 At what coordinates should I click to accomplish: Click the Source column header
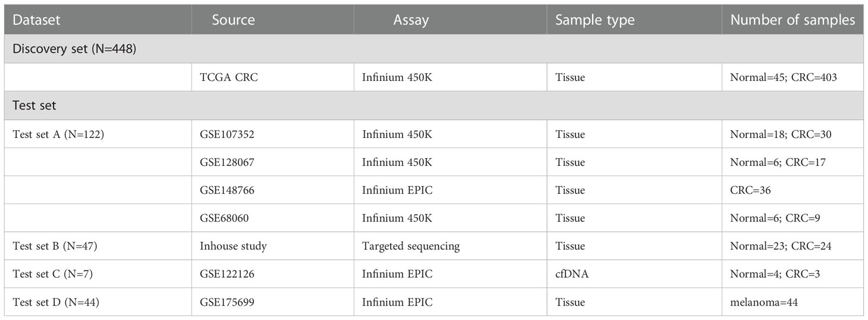(233, 20)
